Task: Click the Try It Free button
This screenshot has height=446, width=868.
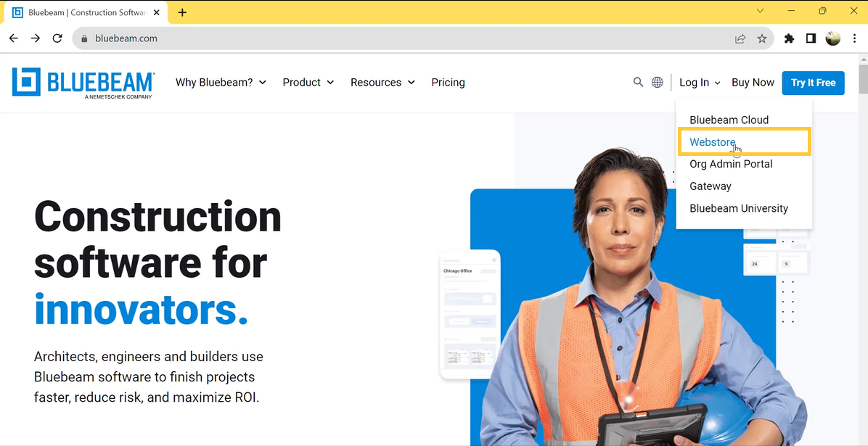Action: [813, 83]
